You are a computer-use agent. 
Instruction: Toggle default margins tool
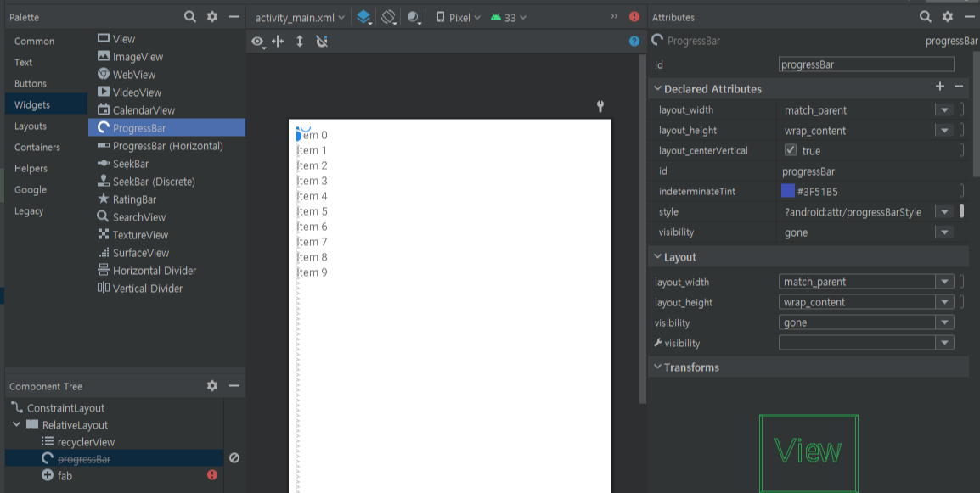[279, 42]
